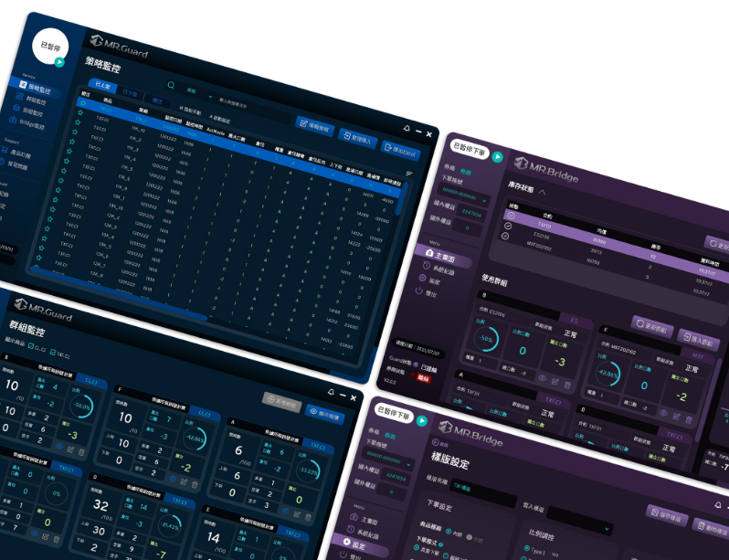Open 策略監控 in MR.Guard sidebar
Screen dimensions: 729x560
tap(36, 87)
